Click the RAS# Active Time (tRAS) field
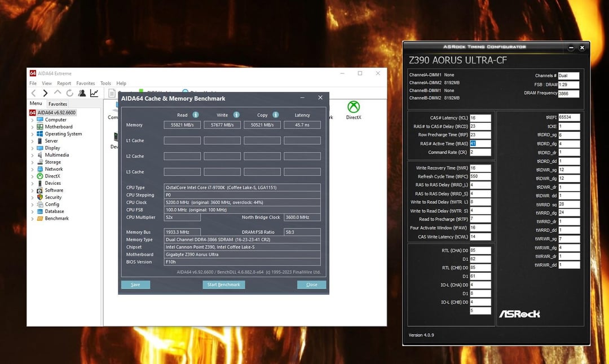Viewport: 609px width, 364px height. tap(480, 144)
